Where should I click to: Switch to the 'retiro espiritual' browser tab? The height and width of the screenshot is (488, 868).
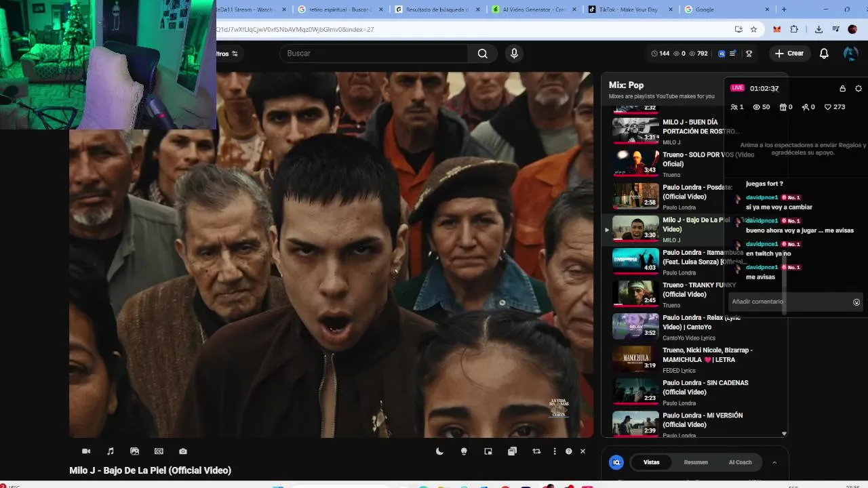340,9
